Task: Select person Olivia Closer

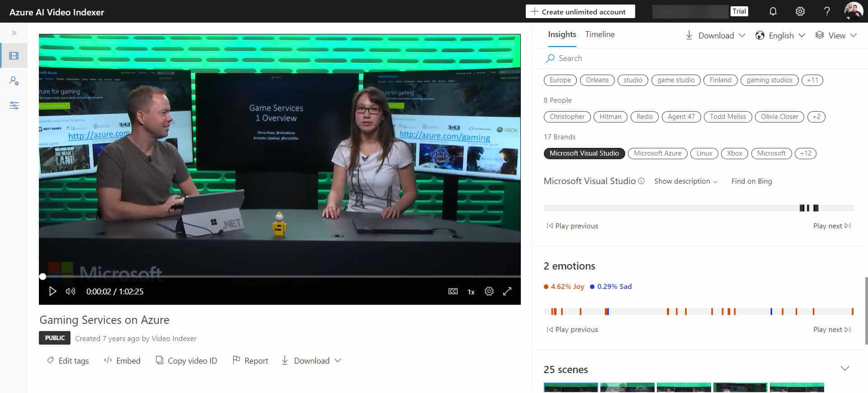Action: pyautogui.click(x=779, y=117)
